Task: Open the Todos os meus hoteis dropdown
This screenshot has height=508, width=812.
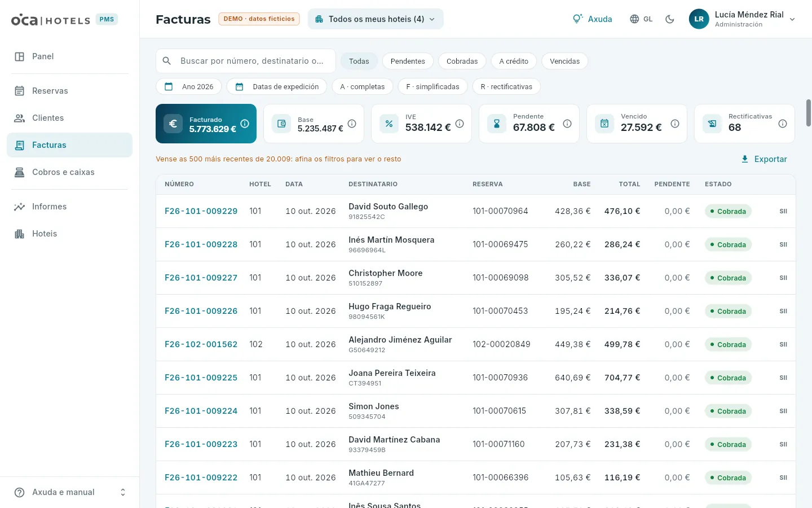Action: [x=376, y=19]
